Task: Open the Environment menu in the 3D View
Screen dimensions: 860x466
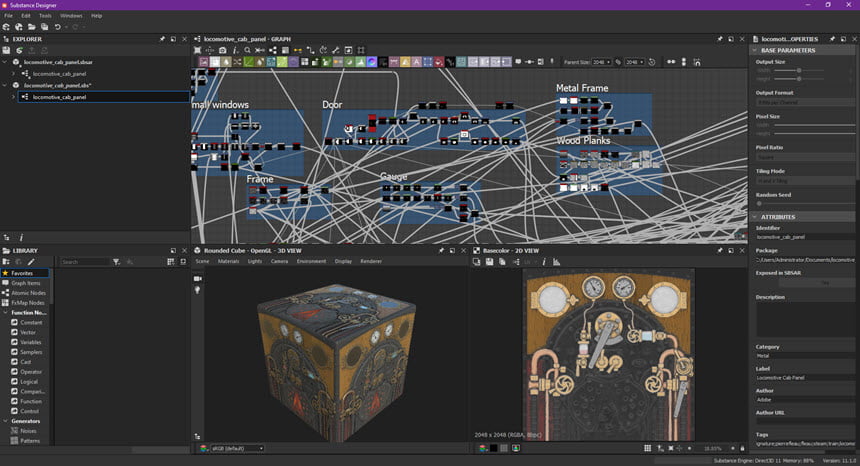Action: pos(311,262)
